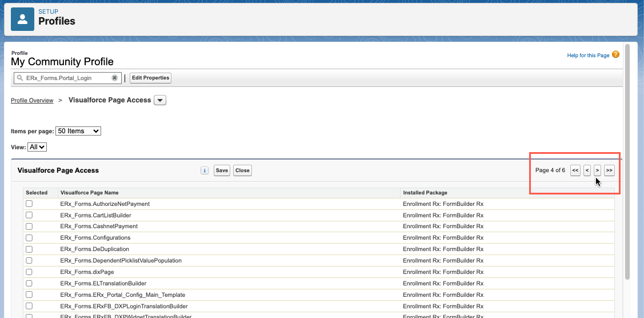Click the Visualforce Page Access info icon
Image resolution: width=644 pixels, height=318 pixels.
click(205, 170)
